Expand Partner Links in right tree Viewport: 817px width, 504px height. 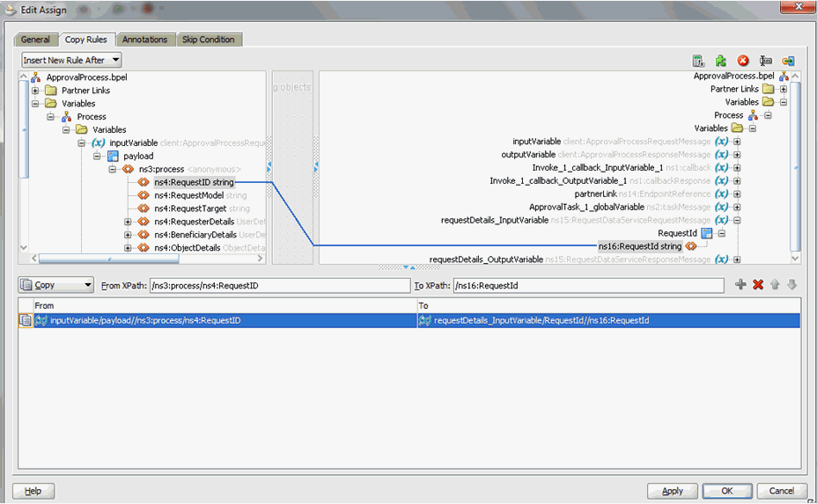tap(784, 89)
